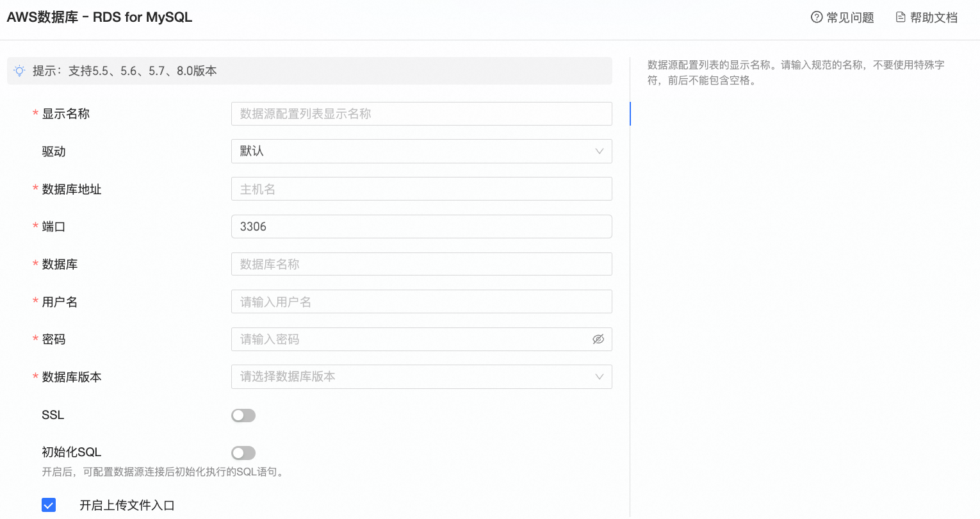Click the AWS数据库 - RDS for MySQL title
This screenshot has height=519, width=980.
click(x=99, y=17)
